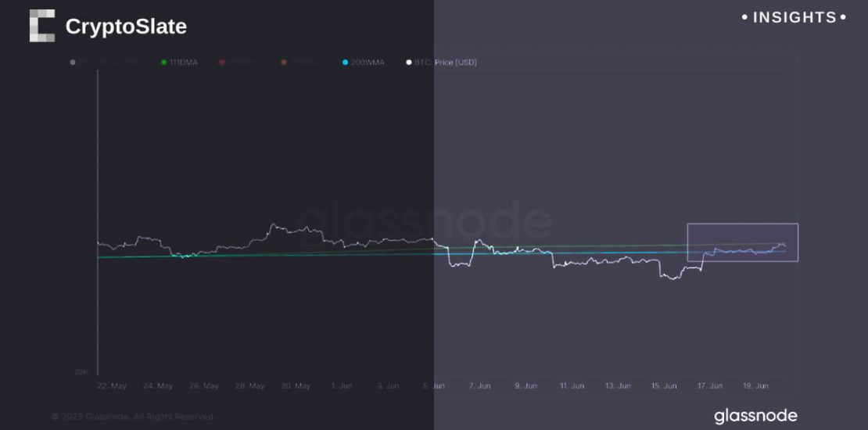
Task: Click the green 111DMA legend dot
Action: tap(164, 63)
